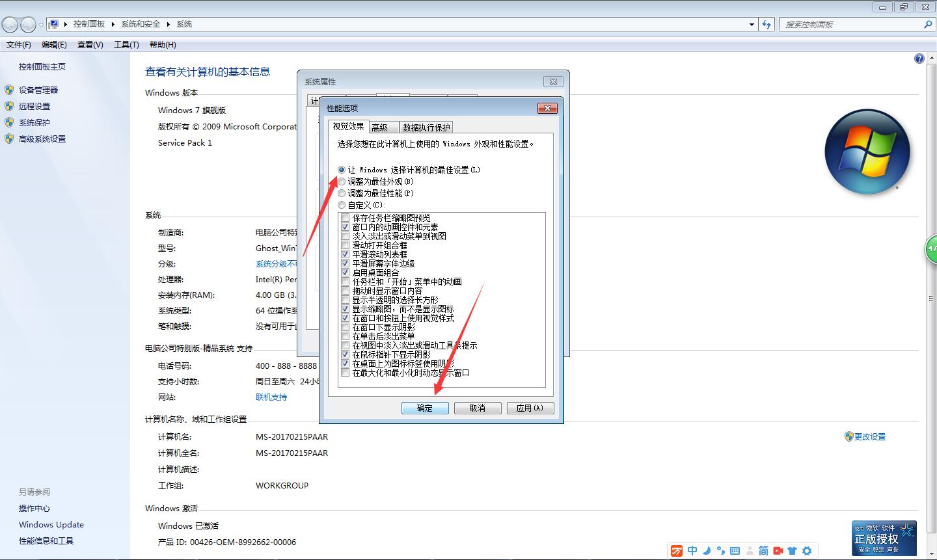Expand arrow after 系统和安全 breadcrumb
The image size is (937, 560).
pyautogui.click(x=168, y=24)
